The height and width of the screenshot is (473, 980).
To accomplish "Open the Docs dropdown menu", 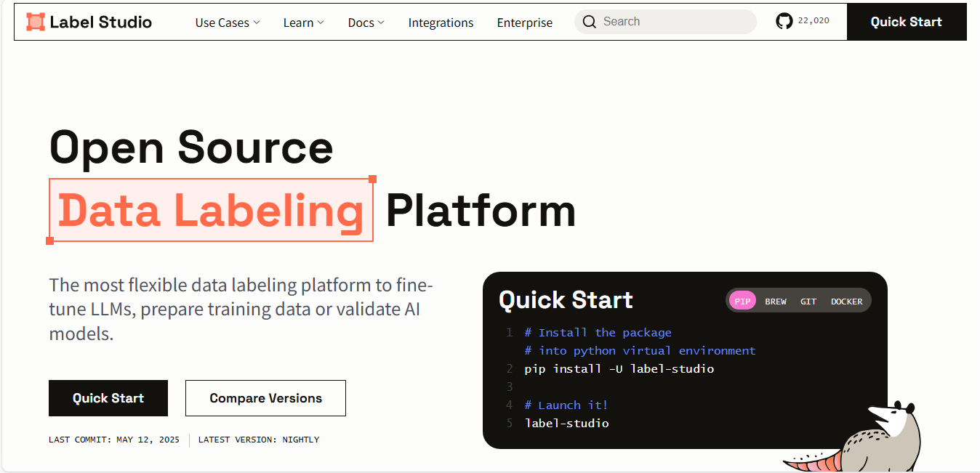I will [x=366, y=23].
